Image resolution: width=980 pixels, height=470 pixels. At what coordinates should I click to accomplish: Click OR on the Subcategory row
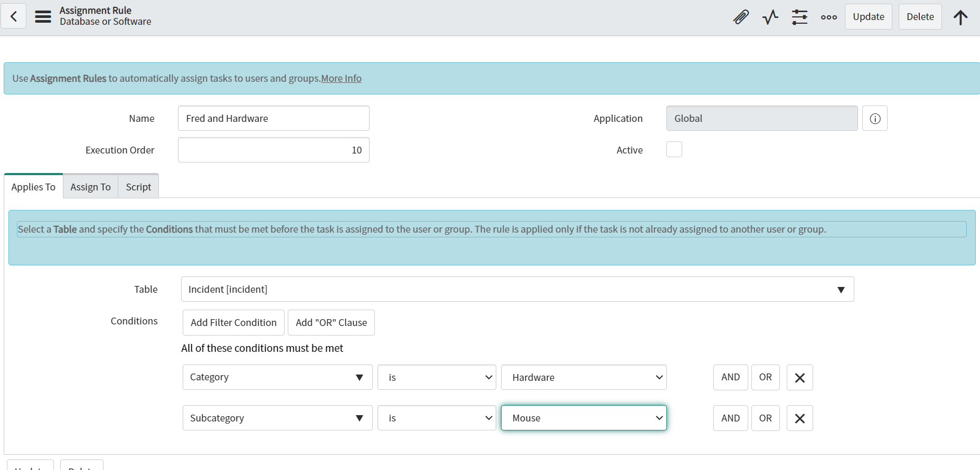click(x=766, y=418)
